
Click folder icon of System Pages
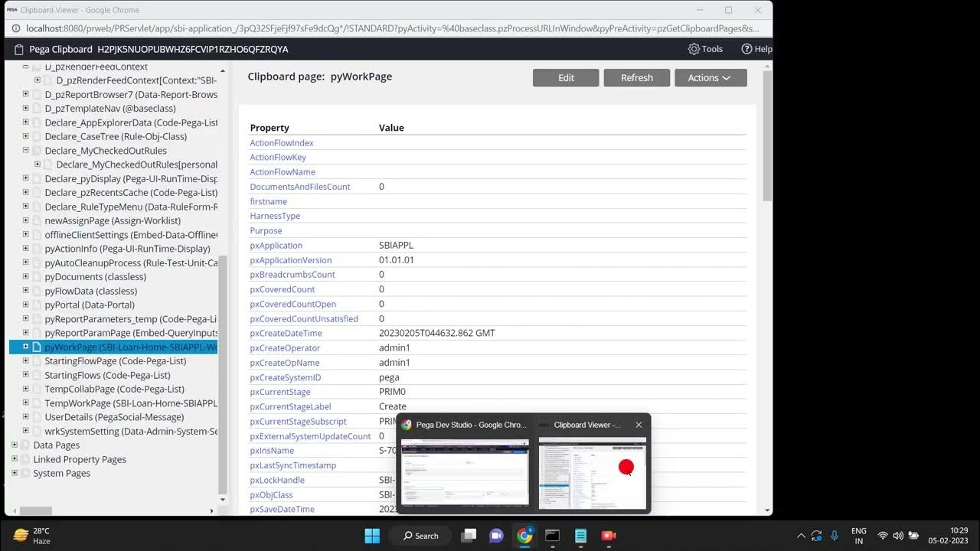click(x=24, y=473)
